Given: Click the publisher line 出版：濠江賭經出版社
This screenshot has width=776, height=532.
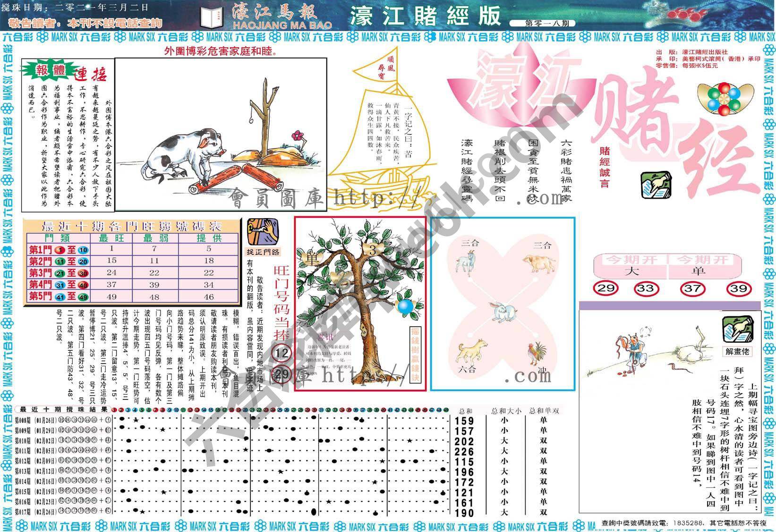Looking at the screenshot, I should click(x=692, y=52).
